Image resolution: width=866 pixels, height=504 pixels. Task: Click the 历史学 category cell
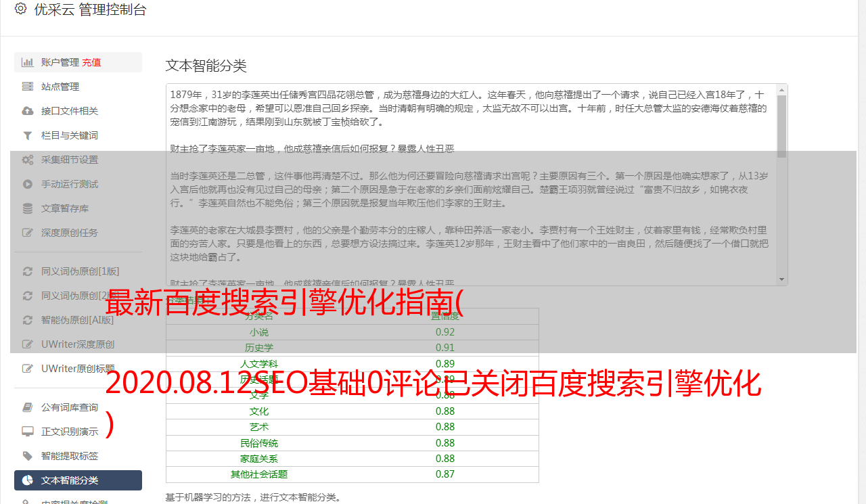coord(259,348)
